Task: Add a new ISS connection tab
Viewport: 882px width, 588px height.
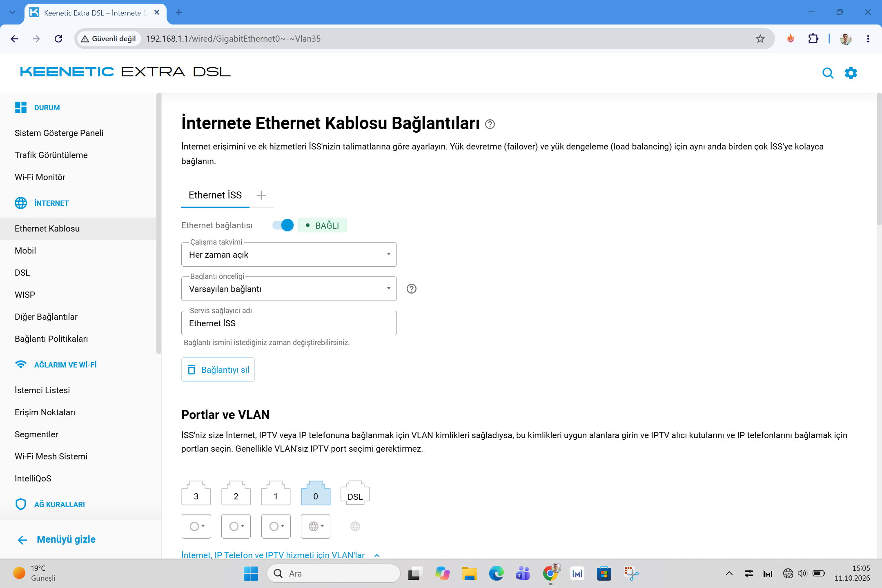Action: (x=261, y=195)
